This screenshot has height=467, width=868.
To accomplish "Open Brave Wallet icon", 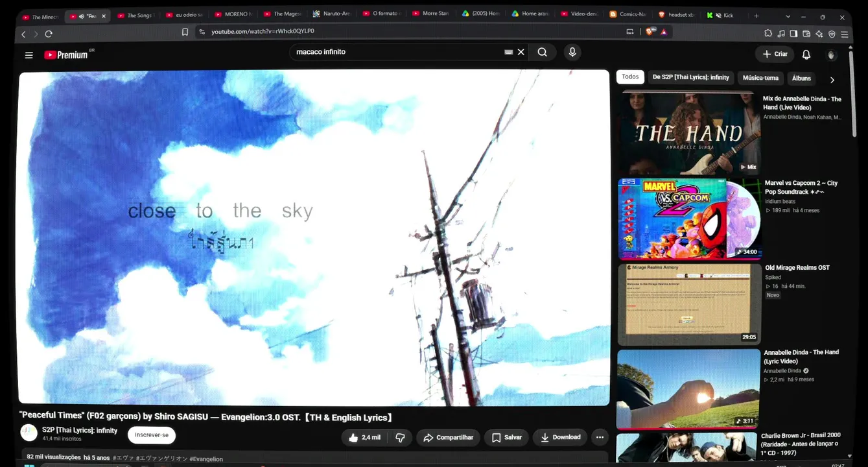I will point(806,34).
